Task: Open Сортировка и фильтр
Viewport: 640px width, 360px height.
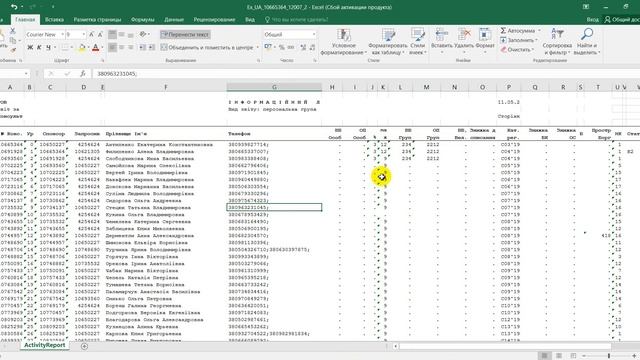Action: pyautogui.click(x=557, y=42)
